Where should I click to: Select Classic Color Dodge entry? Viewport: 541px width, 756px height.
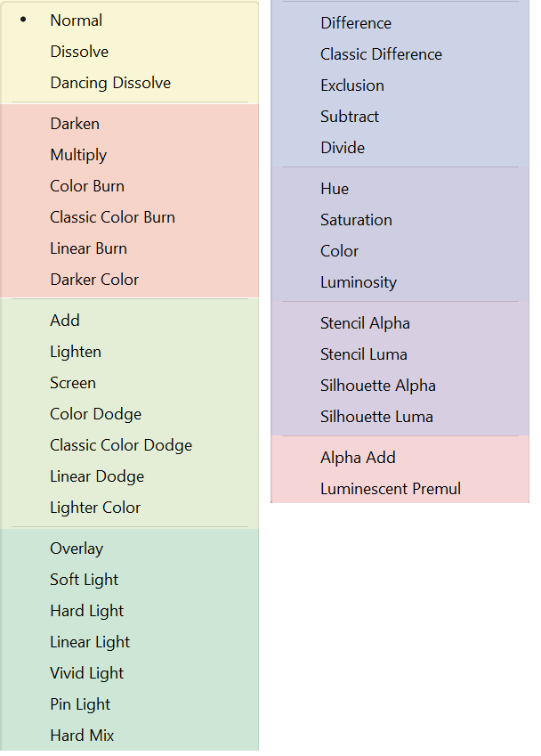pyautogui.click(x=121, y=445)
